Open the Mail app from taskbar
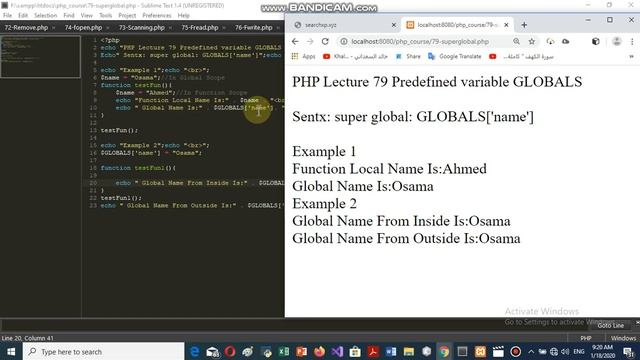Image resolution: width=640 pixels, height=360 pixels. click(213, 351)
